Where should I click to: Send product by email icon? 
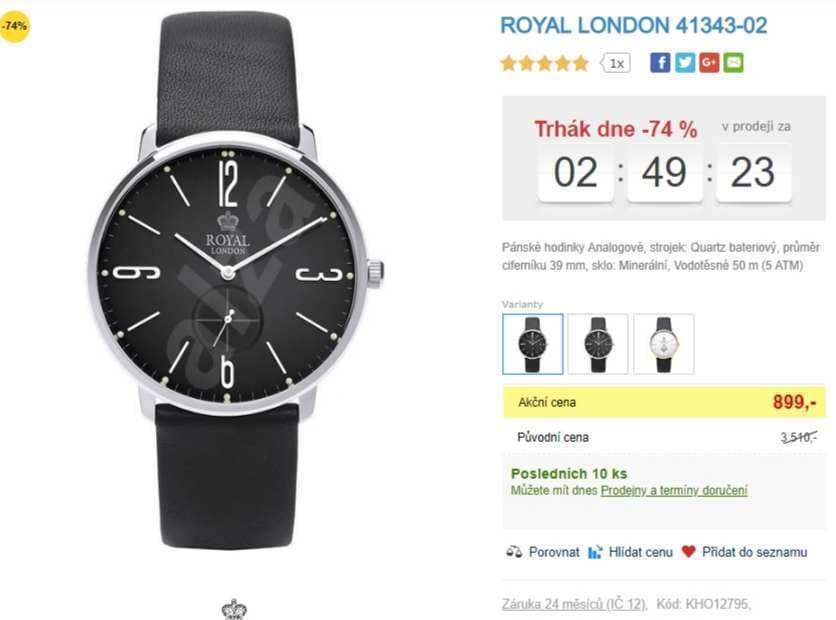point(734,63)
